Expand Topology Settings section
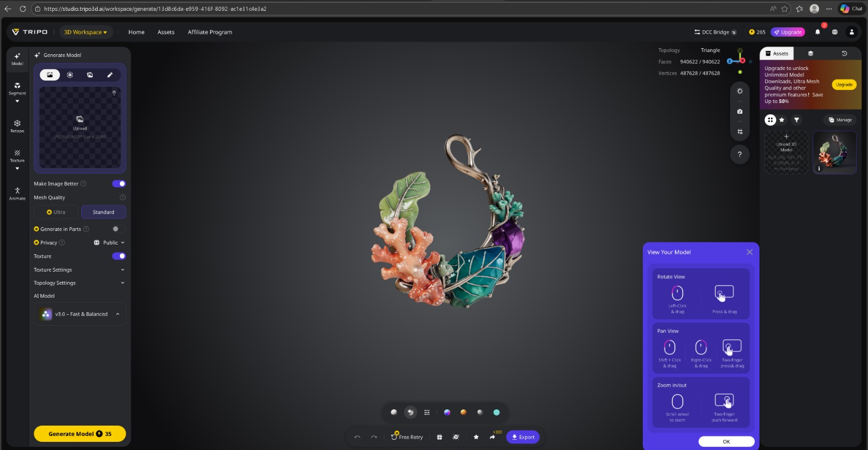Image resolution: width=868 pixels, height=450 pixels. 79,283
